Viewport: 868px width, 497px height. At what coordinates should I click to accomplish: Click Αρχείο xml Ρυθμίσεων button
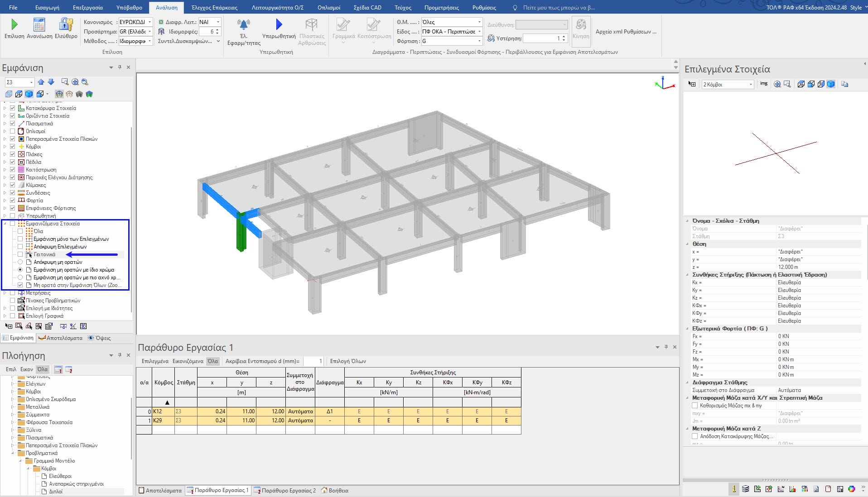[626, 32]
